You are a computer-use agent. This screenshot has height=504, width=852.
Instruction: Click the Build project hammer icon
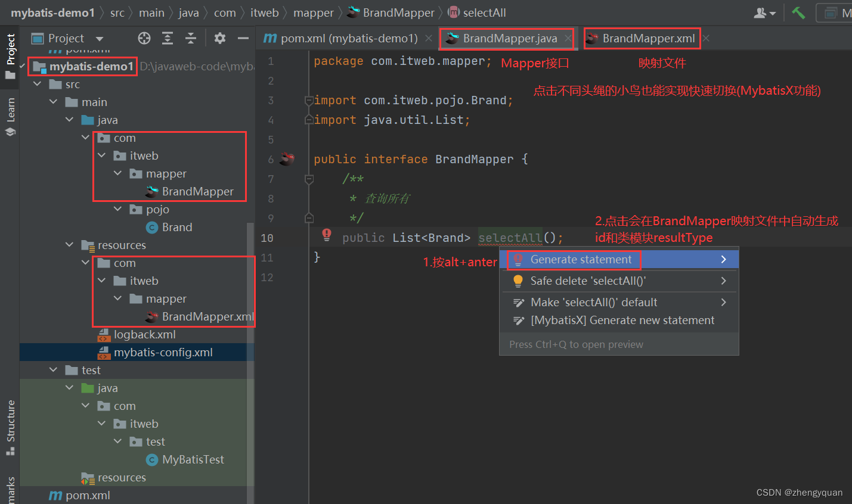tap(798, 13)
